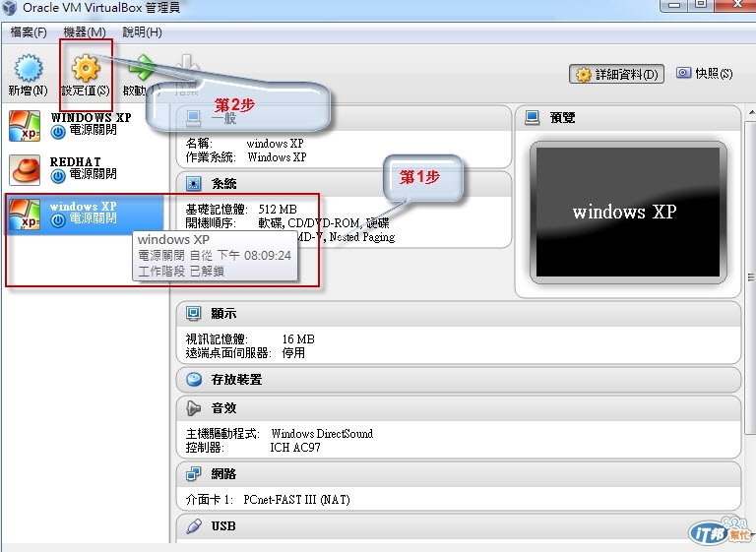
Task: Open the 網路 section header
Action: [x=458, y=474]
